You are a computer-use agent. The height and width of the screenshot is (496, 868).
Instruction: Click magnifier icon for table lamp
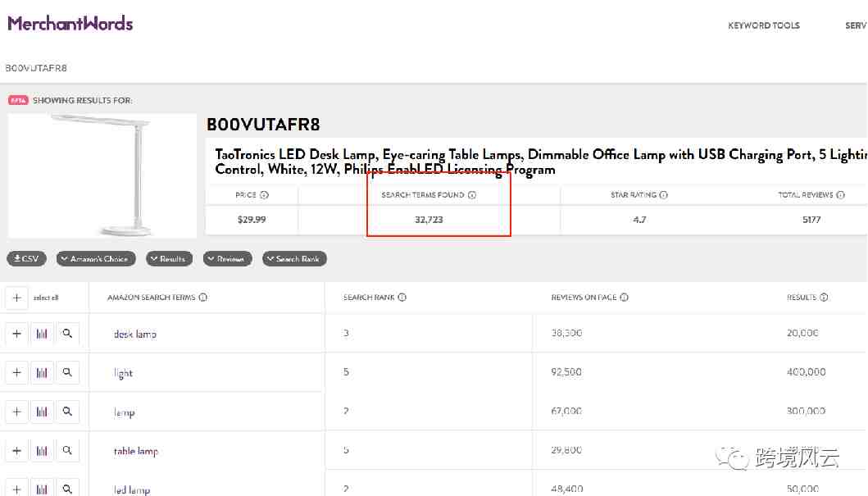(67, 451)
